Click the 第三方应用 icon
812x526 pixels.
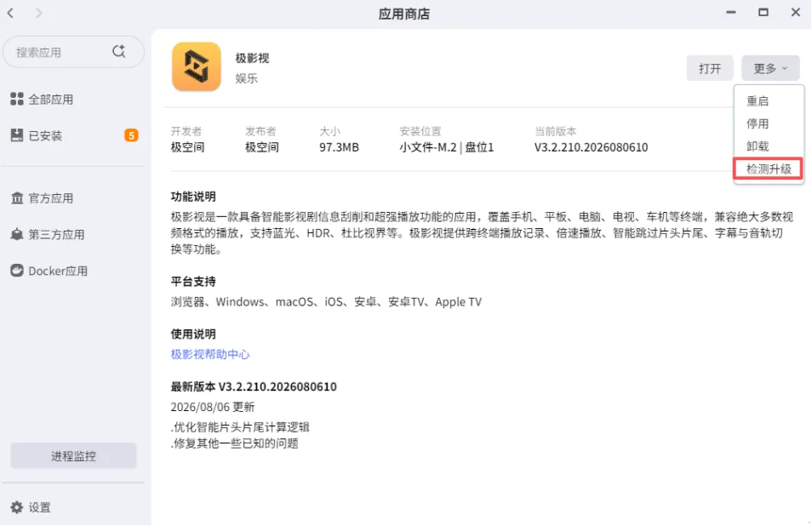17,234
